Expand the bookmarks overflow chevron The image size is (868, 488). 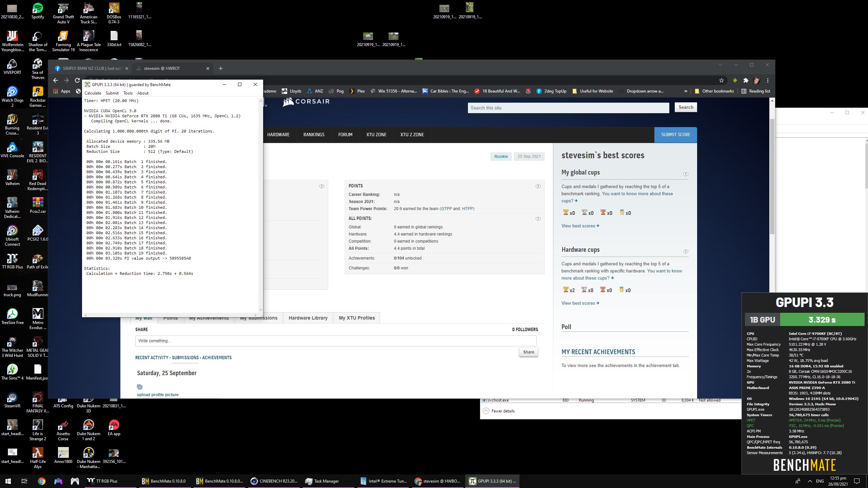(x=686, y=91)
